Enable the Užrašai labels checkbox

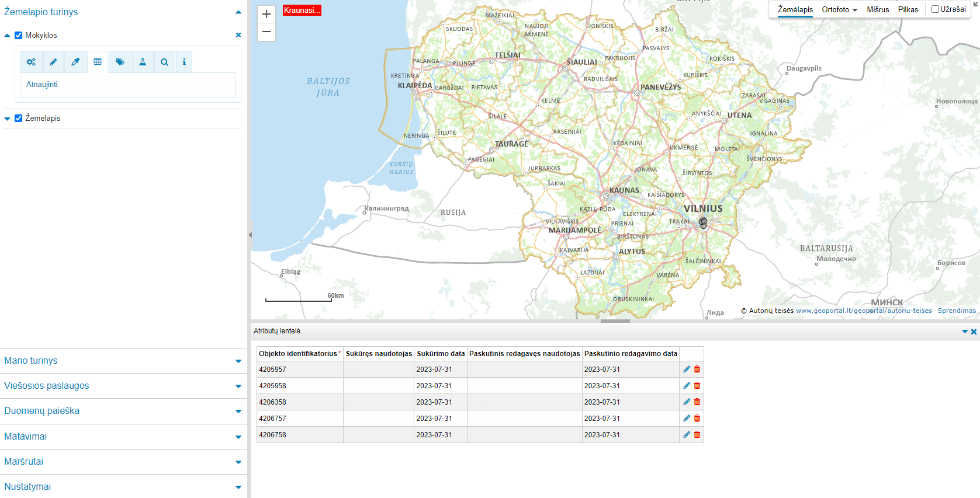(x=935, y=9)
